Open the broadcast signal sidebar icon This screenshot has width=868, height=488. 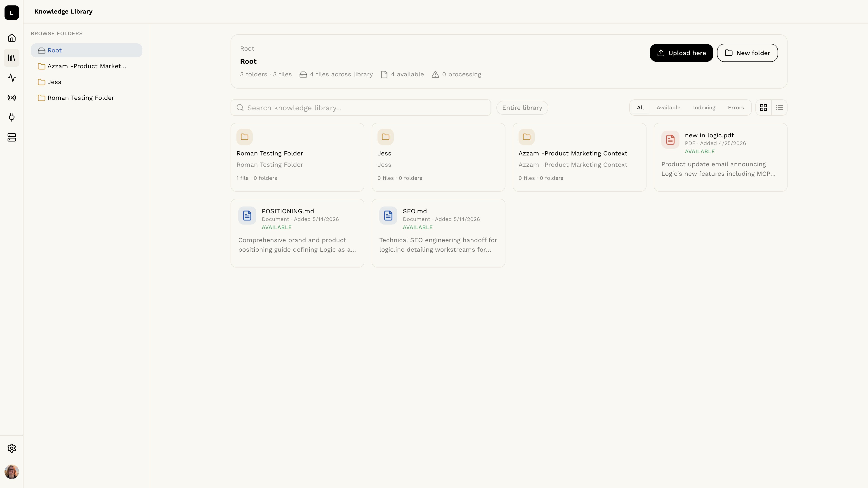point(12,98)
